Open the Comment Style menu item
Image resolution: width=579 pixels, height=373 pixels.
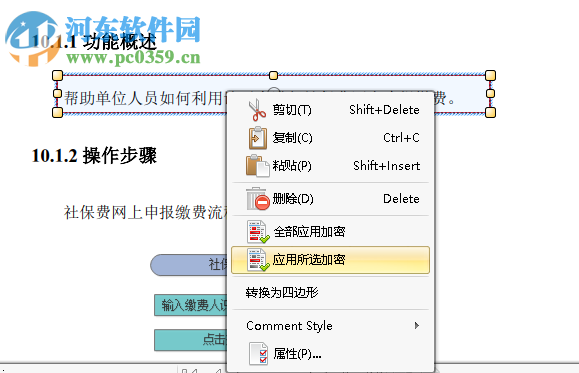pyautogui.click(x=330, y=325)
